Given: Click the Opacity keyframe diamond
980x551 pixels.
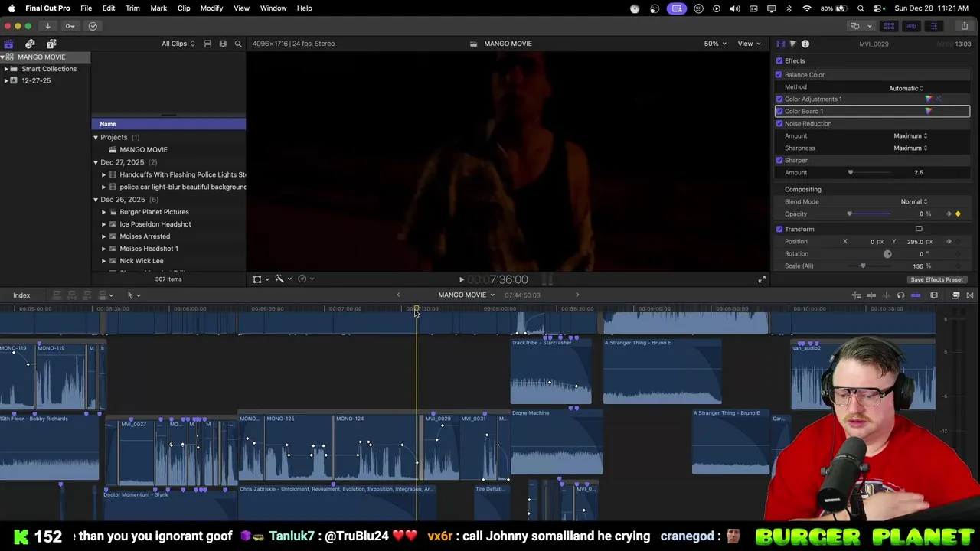Looking at the screenshot, I should click(x=958, y=214).
